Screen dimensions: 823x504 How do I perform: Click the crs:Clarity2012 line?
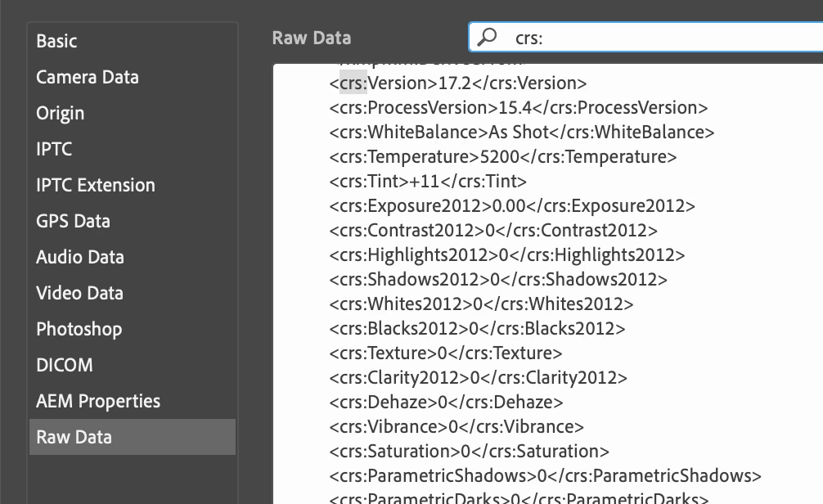click(x=478, y=377)
